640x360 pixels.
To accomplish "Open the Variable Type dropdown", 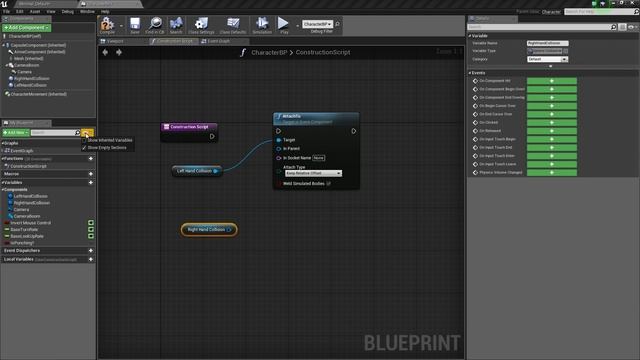I will [x=545, y=51].
